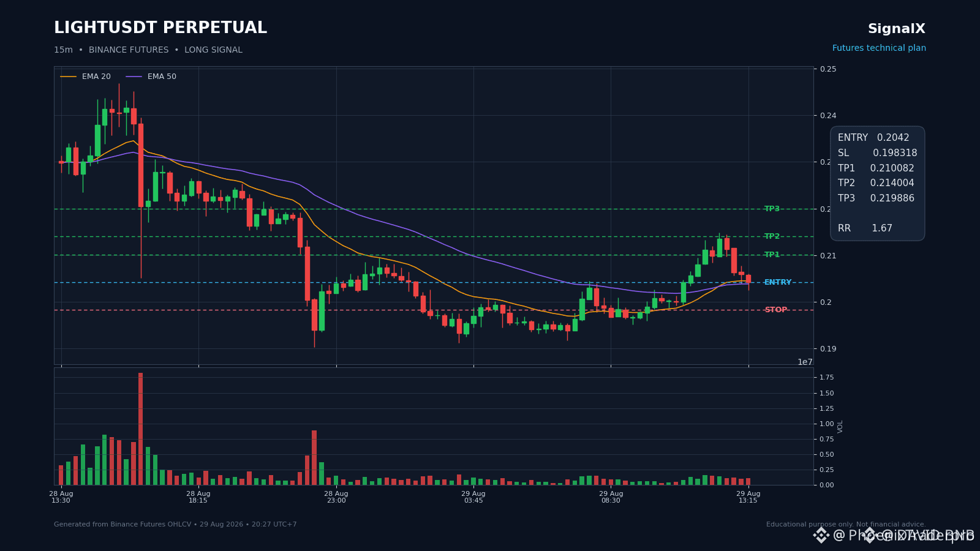Image resolution: width=980 pixels, height=551 pixels.
Task: Click the 0.21 price axis label
Action: click(x=828, y=256)
